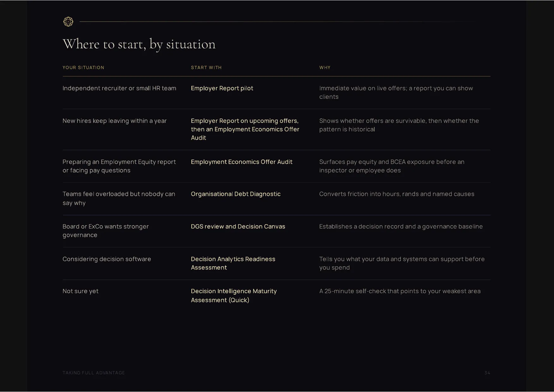Click the 'START WITH' column header
Viewport: 554px width, 392px height.
click(x=206, y=68)
